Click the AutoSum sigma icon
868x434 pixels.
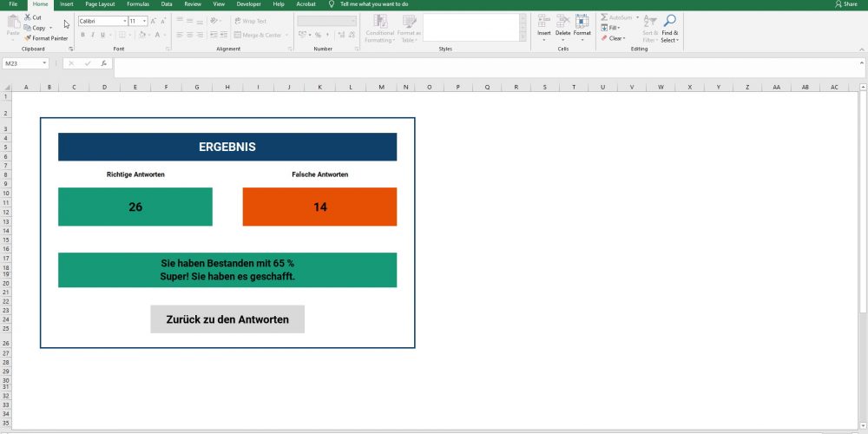click(604, 17)
